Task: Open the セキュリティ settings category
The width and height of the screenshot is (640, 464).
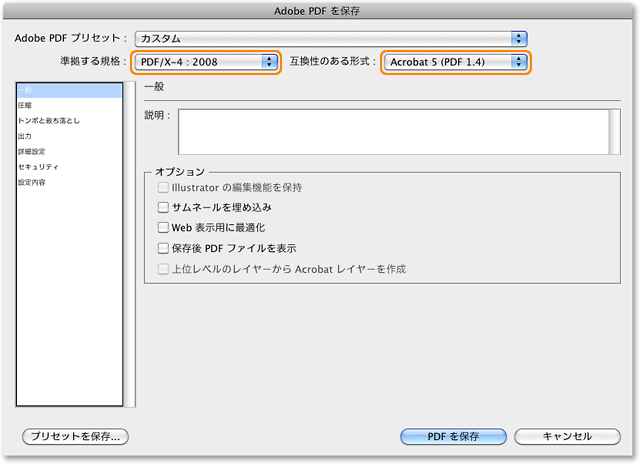Action: pos(38,167)
